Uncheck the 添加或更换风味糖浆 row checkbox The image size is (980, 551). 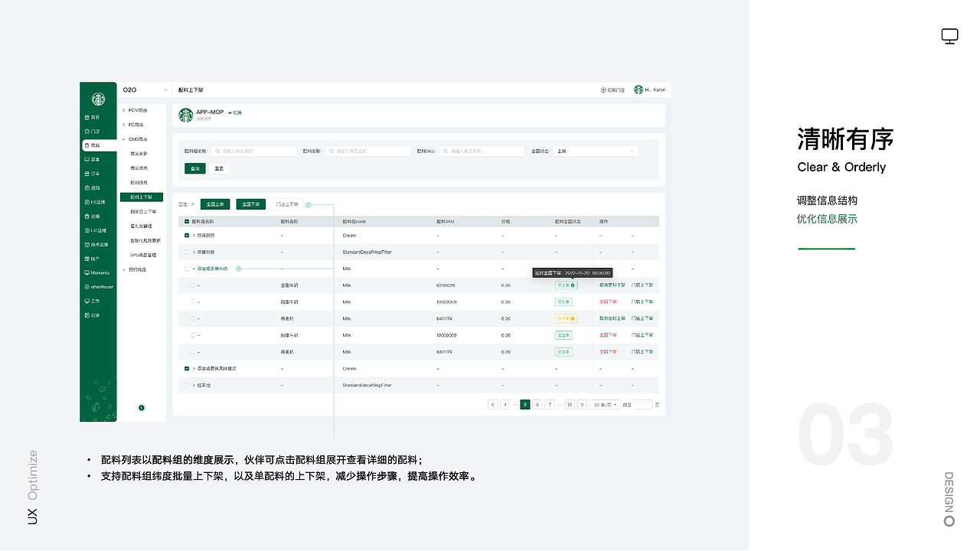[187, 369]
